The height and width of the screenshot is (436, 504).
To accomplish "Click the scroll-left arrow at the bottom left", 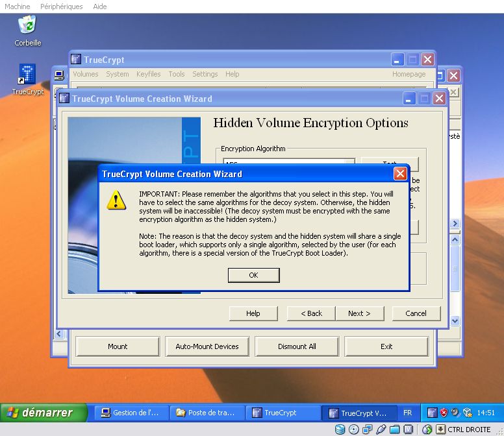I will point(58,334).
